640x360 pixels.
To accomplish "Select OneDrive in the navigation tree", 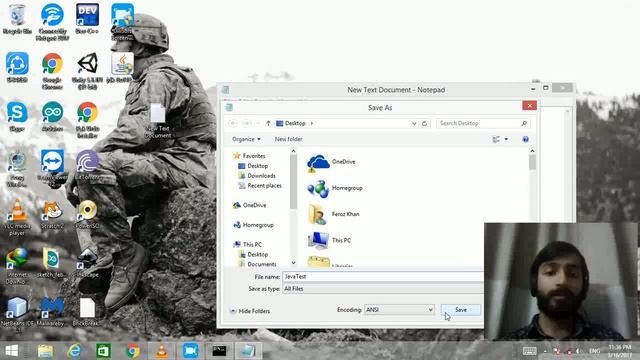I will click(250, 205).
